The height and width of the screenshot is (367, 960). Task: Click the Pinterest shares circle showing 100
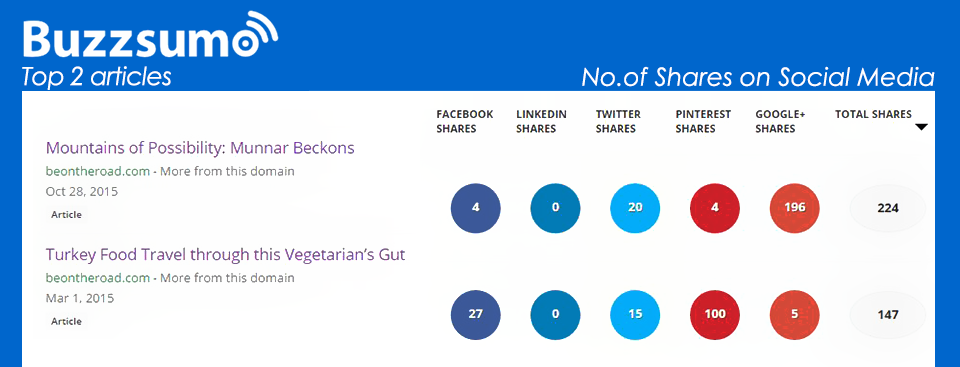point(715,315)
